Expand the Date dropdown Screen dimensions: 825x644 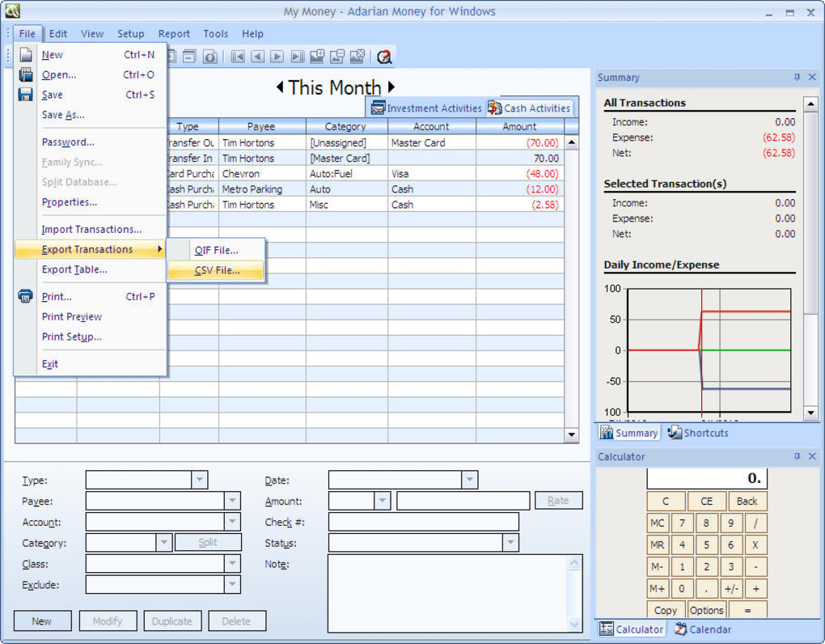469,480
